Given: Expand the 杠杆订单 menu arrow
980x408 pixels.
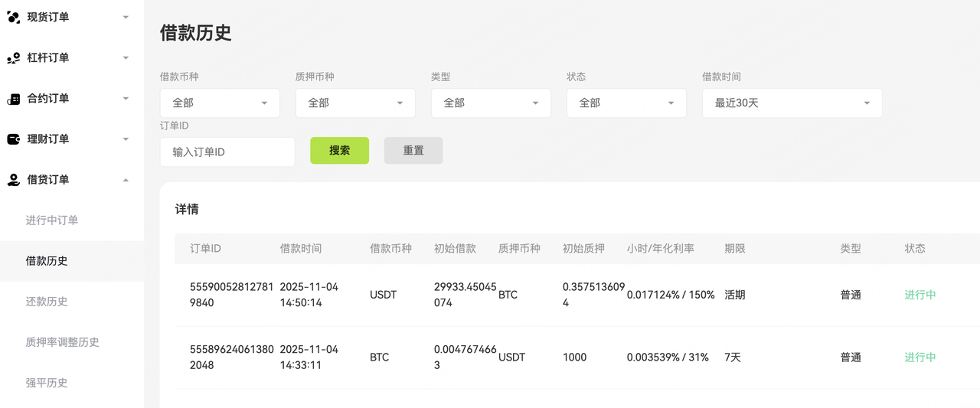Looking at the screenshot, I should [126, 57].
